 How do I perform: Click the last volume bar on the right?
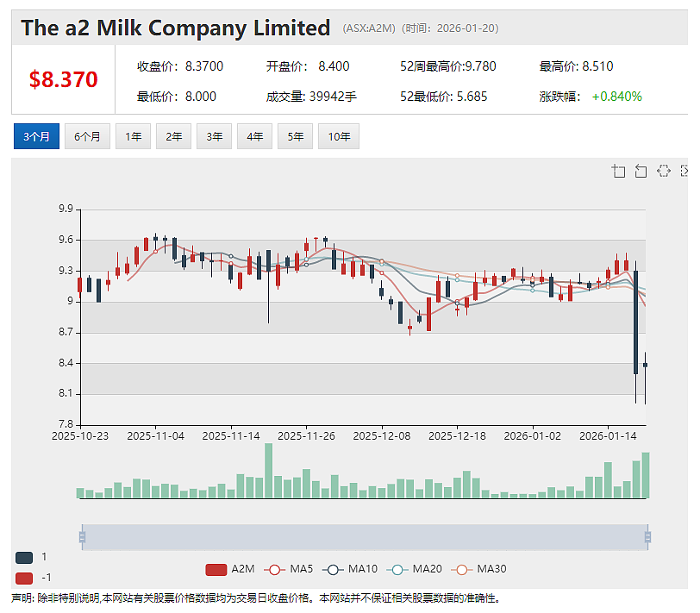(646, 475)
